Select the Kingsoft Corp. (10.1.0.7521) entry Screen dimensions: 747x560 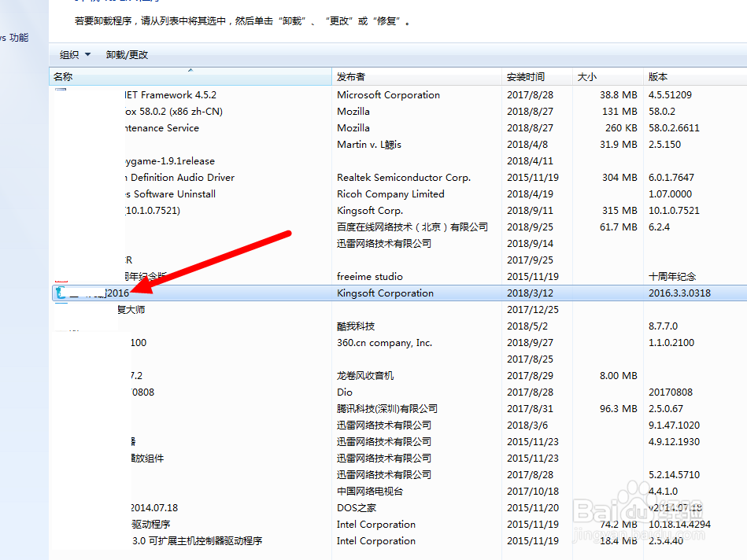point(399,211)
